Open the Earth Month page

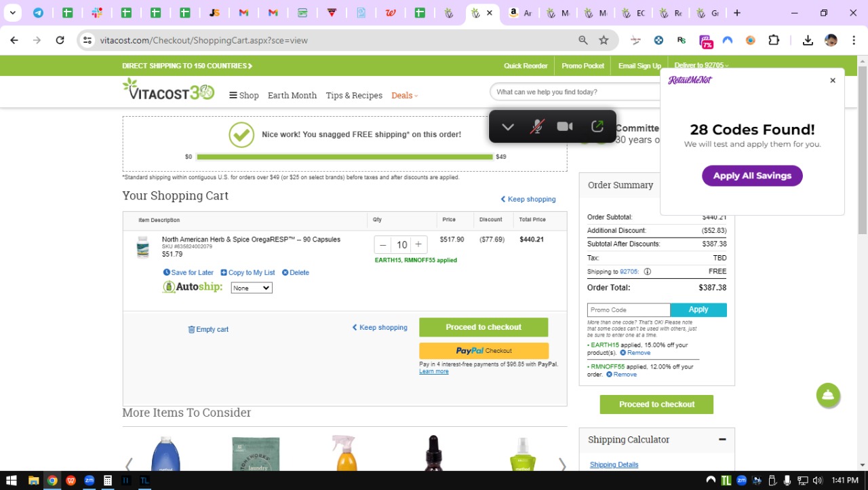coord(292,96)
